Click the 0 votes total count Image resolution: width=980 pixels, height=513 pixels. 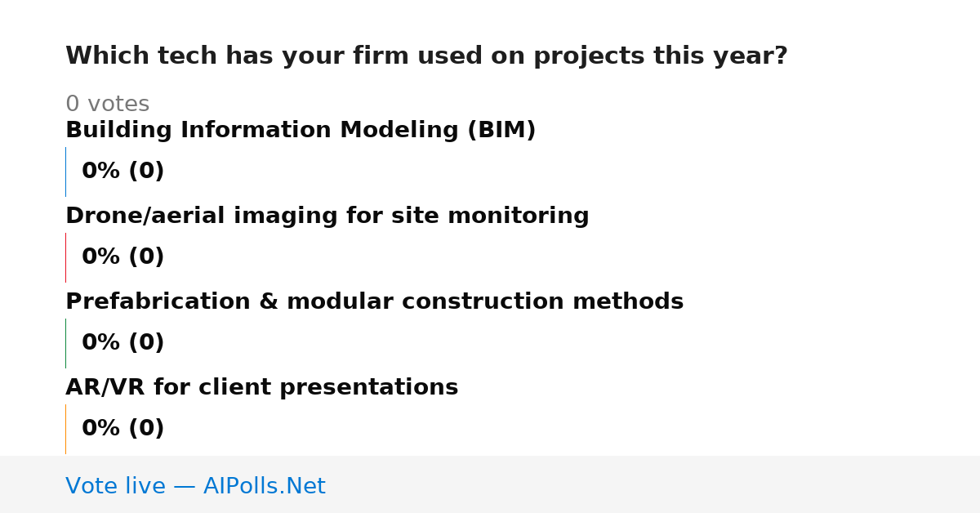coord(107,105)
